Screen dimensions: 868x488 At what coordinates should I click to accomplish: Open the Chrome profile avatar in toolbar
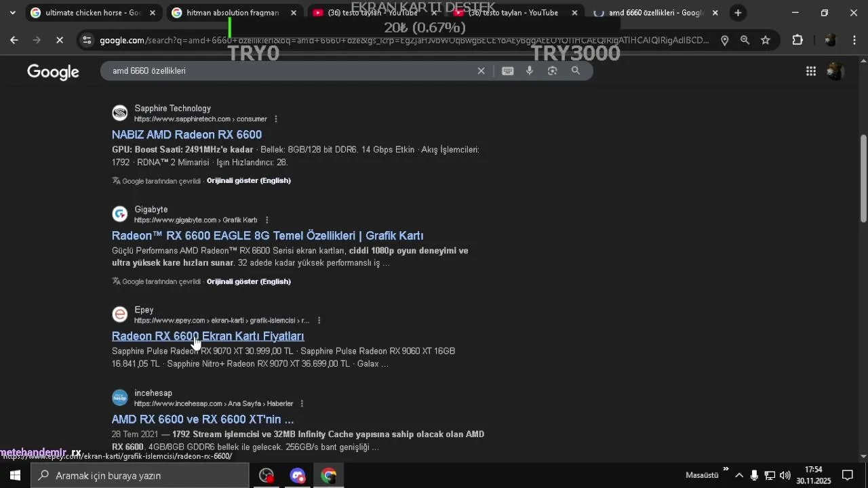pos(830,40)
